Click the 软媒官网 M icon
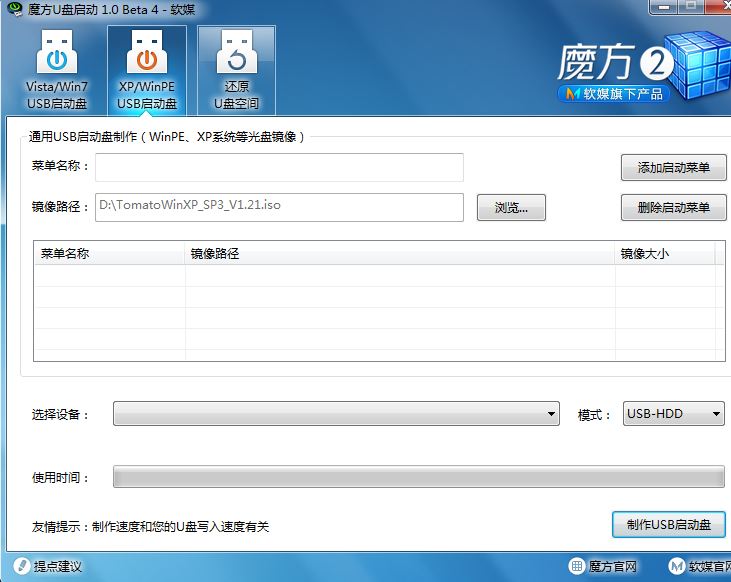The height and width of the screenshot is (582, 731). pyautogui.click(x=677, y=567)
